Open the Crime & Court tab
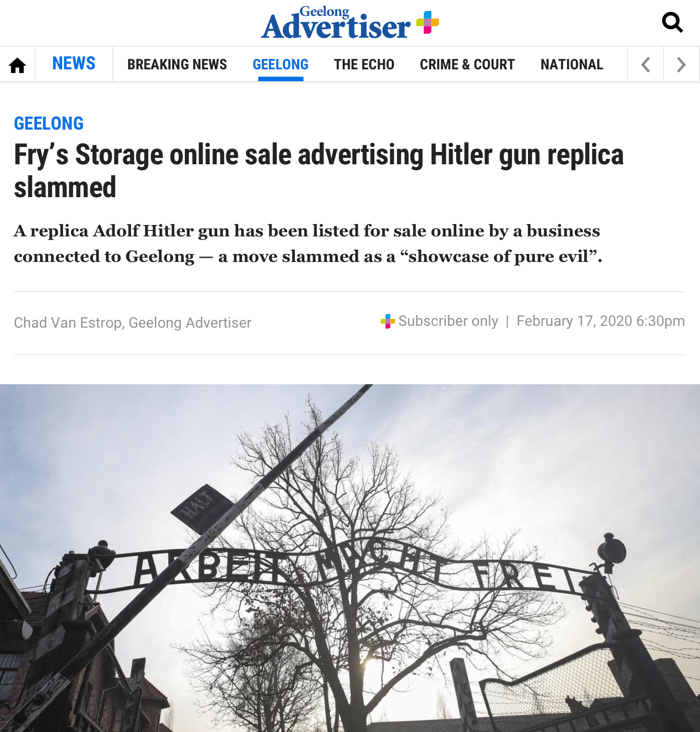The height and width of the screenshot is (732, 700). tap(467, 64)
